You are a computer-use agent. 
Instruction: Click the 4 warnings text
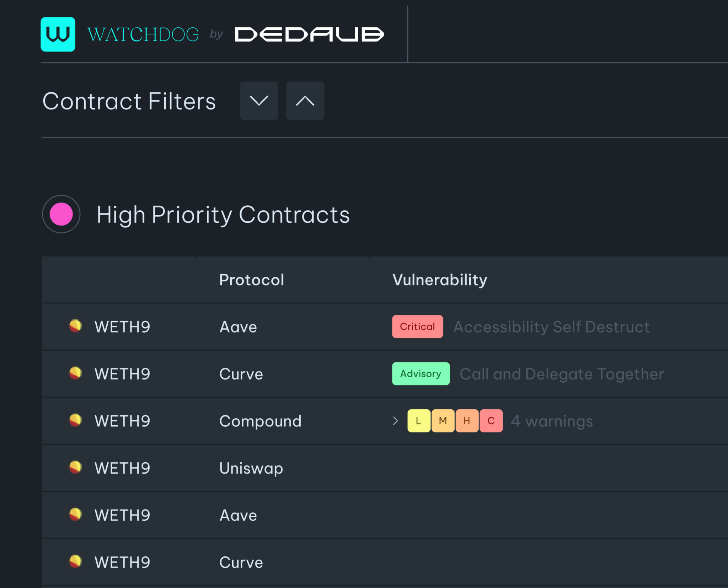552,421
